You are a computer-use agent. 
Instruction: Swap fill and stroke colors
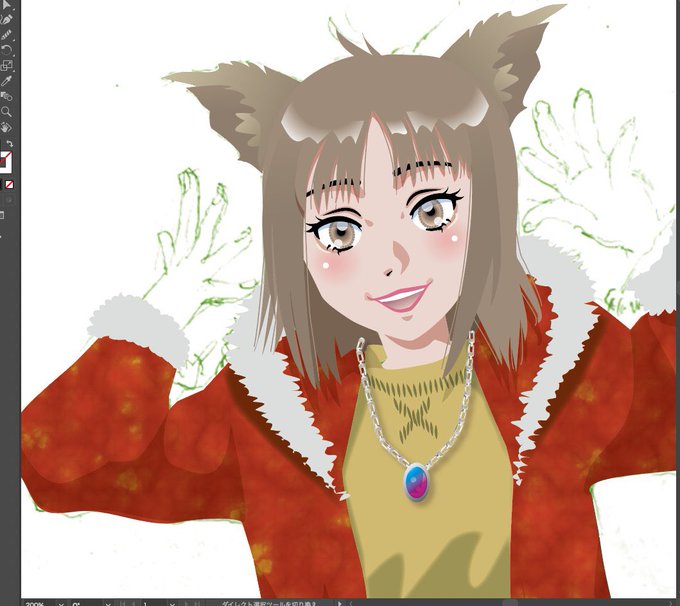tap(10, 143)
